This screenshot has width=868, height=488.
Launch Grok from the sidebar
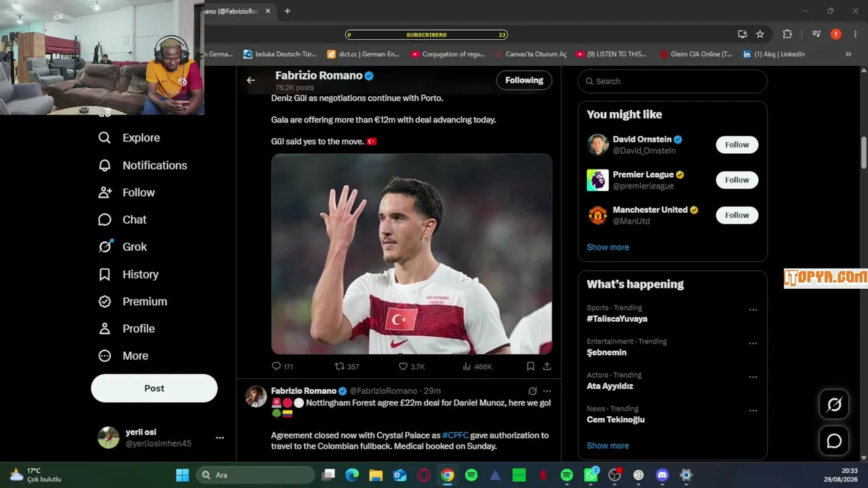(x=123, y=247)
